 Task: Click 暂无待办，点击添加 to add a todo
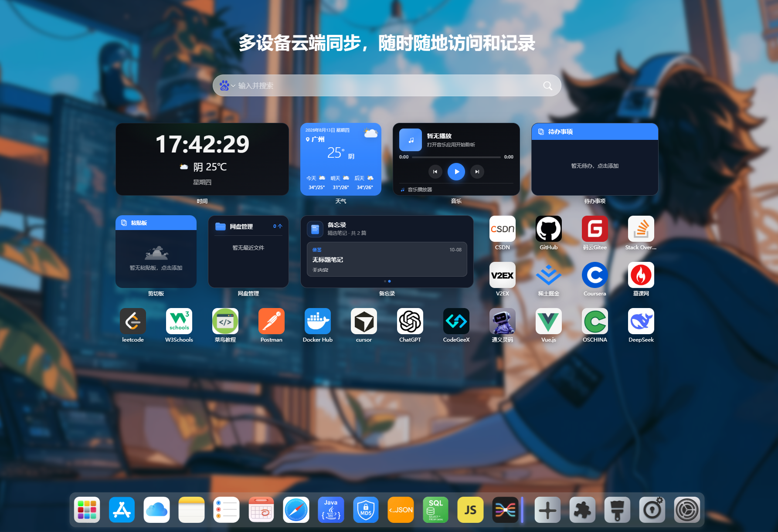tap(595, 166)
